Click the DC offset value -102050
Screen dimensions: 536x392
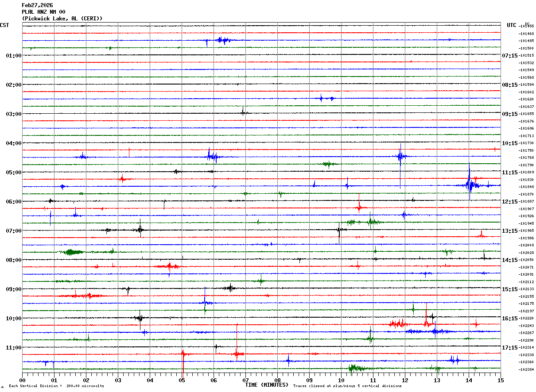point(526,260)
